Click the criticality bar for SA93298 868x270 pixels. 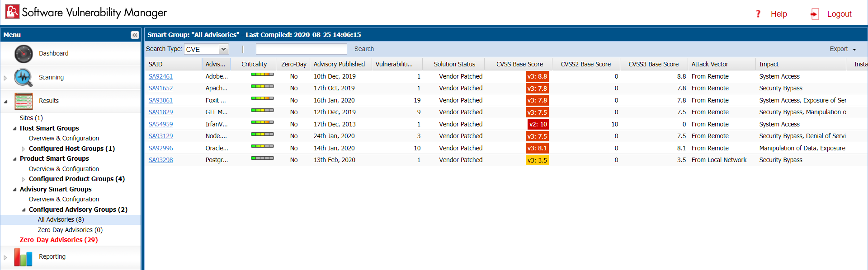click(262, 158)
